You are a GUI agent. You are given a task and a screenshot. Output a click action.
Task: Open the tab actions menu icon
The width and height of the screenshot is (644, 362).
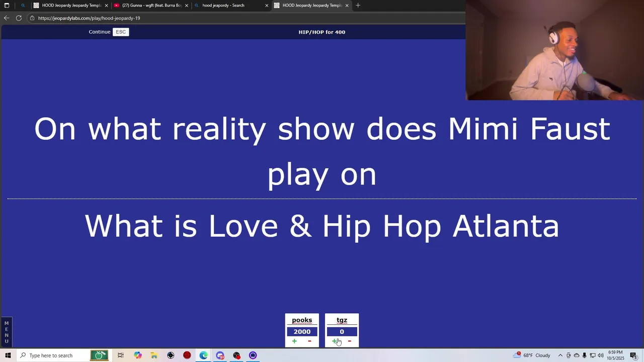[7, 6]
